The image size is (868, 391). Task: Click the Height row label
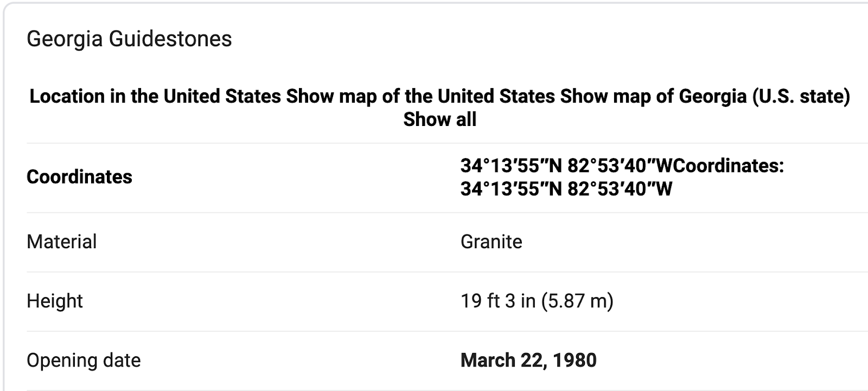(54, 301)
